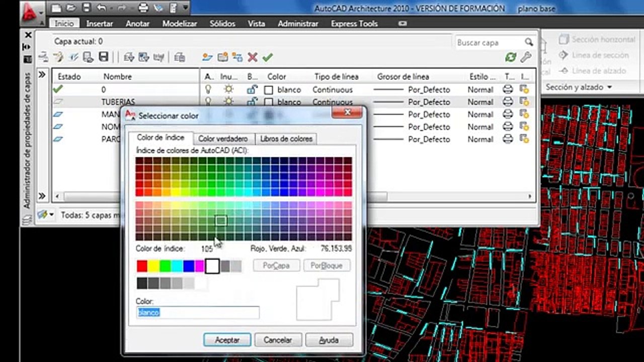Click the viewport freeze icon for layer 0

tap(524, 89)
